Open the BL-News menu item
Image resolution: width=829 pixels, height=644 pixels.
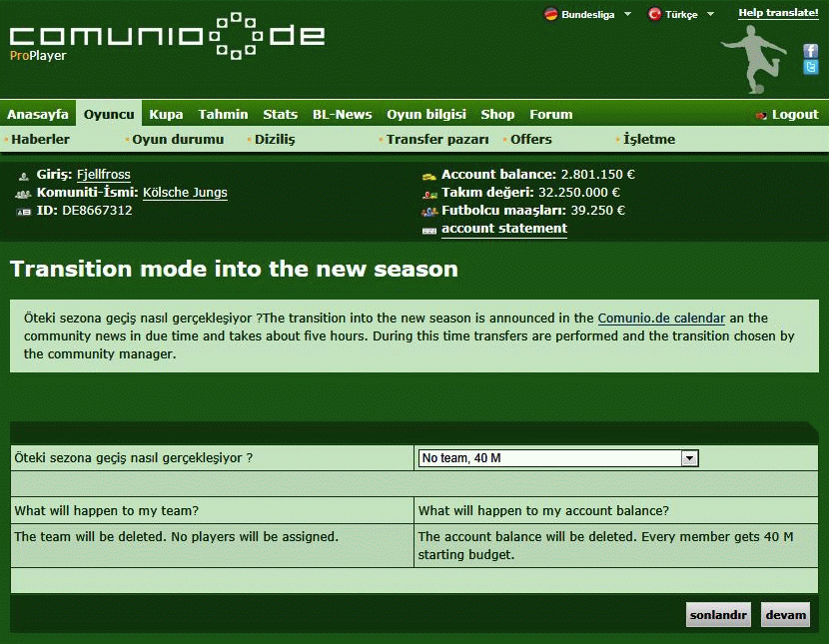[x=342, y=115]
